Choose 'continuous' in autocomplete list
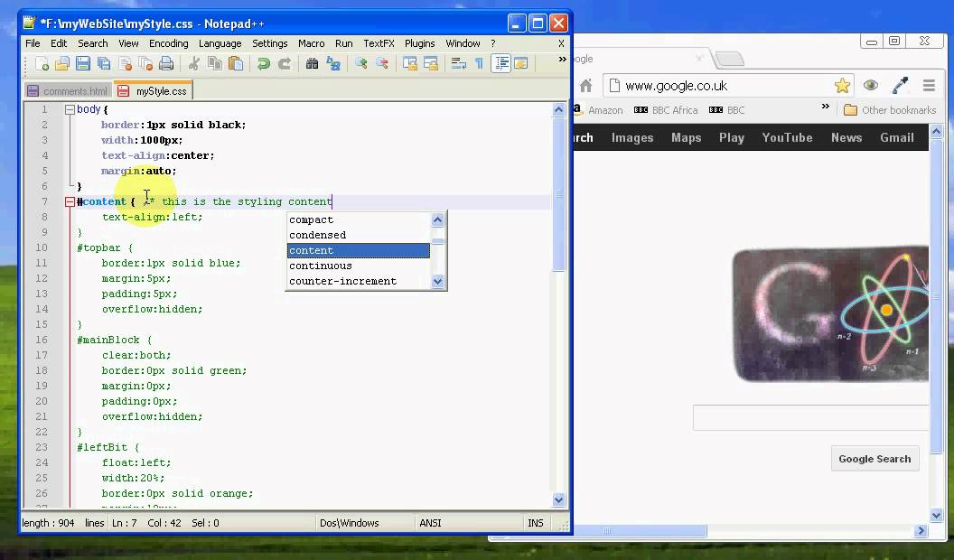Image resolution: width=954 pixels, height=560 pixels. (359, 266)
